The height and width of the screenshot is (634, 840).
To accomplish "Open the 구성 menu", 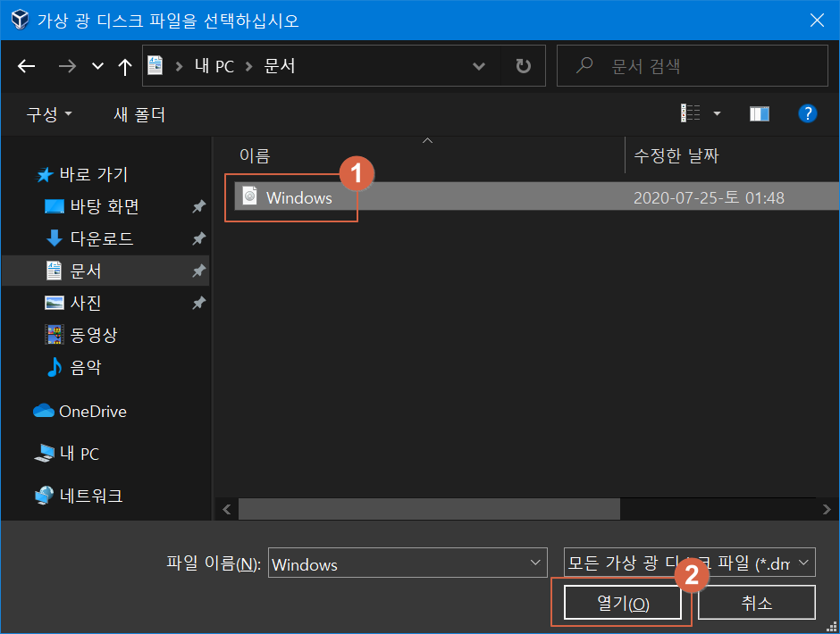I will pyautogui.click(x=49, y=114).
